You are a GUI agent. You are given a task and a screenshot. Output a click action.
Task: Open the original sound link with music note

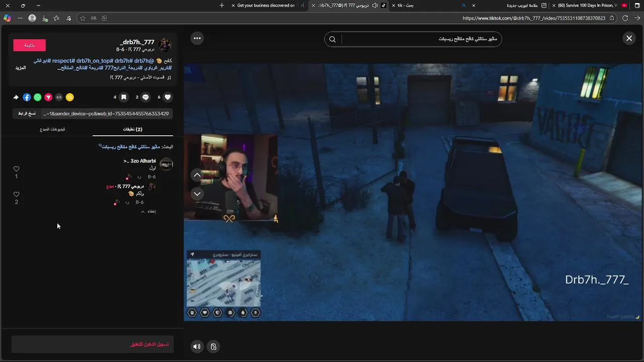tap(141, 77)
